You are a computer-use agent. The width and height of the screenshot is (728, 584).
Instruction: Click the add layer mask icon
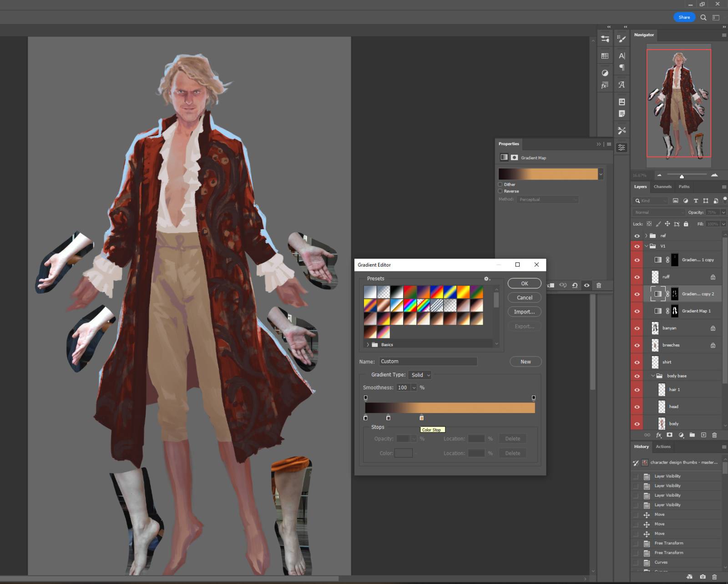[x=669, y=435]
